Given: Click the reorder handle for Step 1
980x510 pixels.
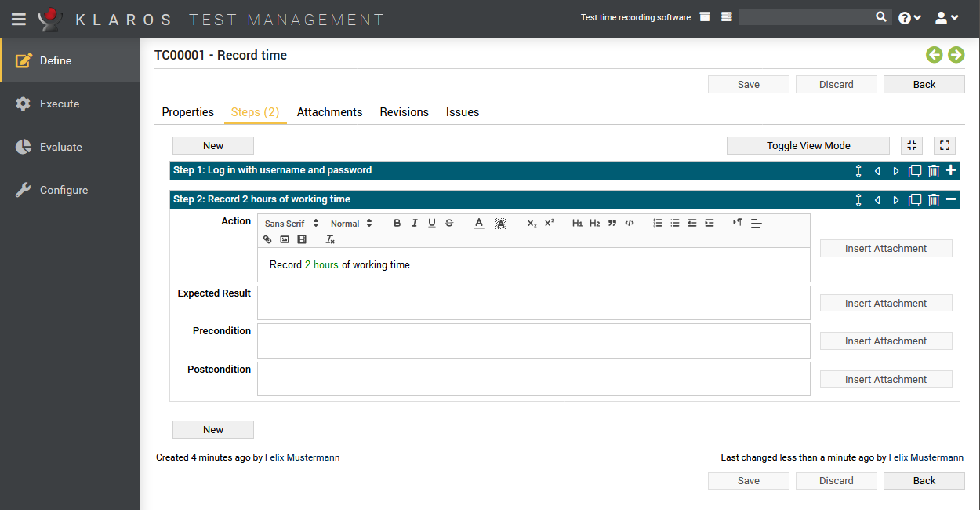Looking at the screenshot, I should pos(858,170).
